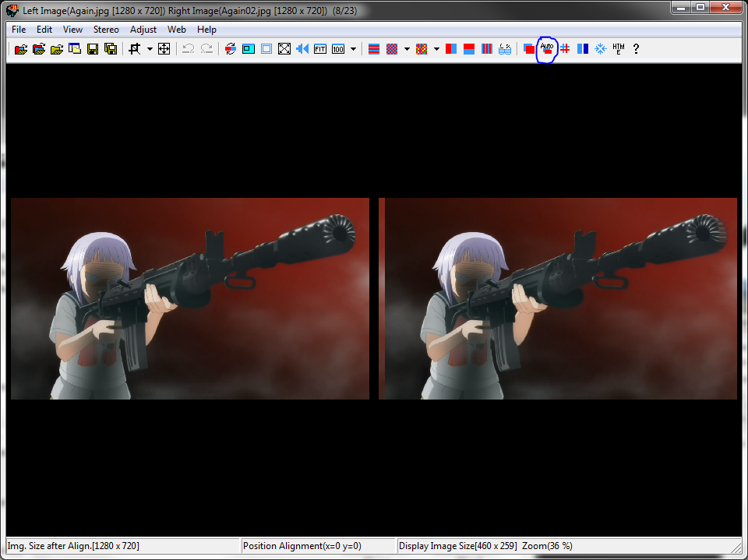Expand dropdown arrow next to crop tool
748x560 pixels.
pos(149,49)
